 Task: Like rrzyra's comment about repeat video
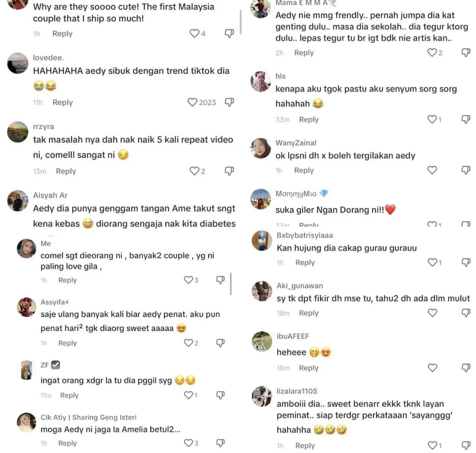click(194, 171)
